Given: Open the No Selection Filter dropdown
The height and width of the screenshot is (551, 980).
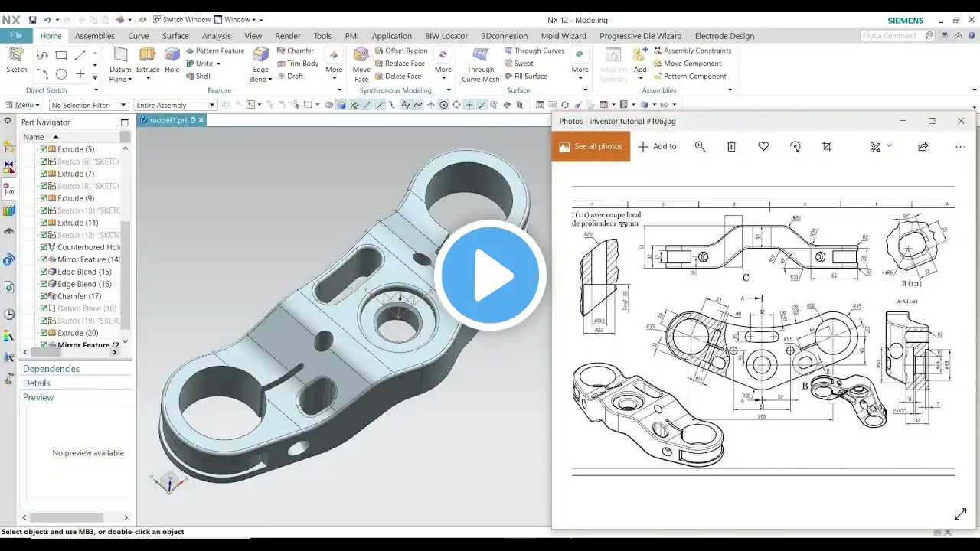Looking at the screenshot, I should pos(89,105).
